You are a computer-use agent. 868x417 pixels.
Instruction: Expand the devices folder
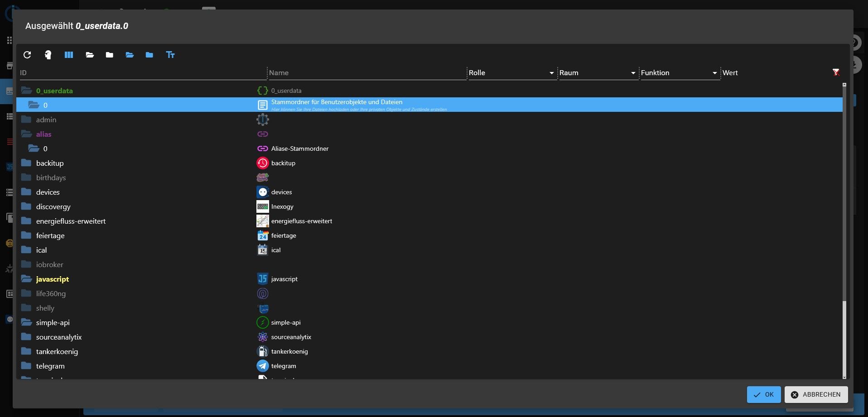(26, 192)
